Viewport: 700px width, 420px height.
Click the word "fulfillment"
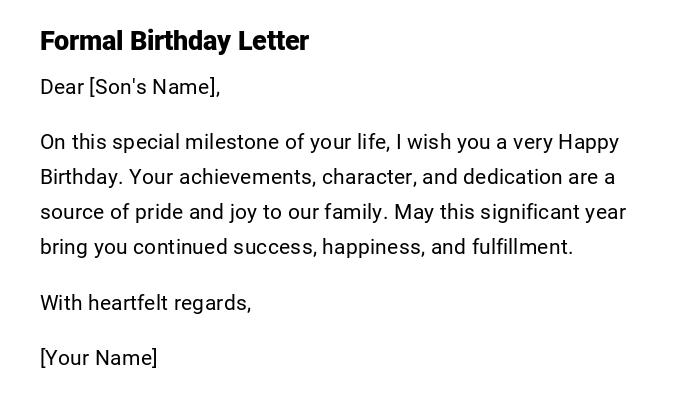tap(522, 247)
